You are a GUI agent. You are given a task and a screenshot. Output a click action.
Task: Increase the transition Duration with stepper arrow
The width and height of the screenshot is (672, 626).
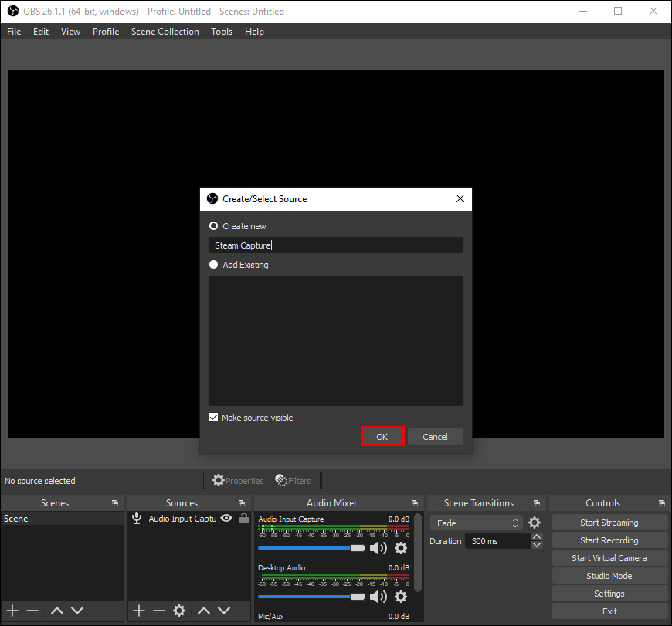coord(537,537)
